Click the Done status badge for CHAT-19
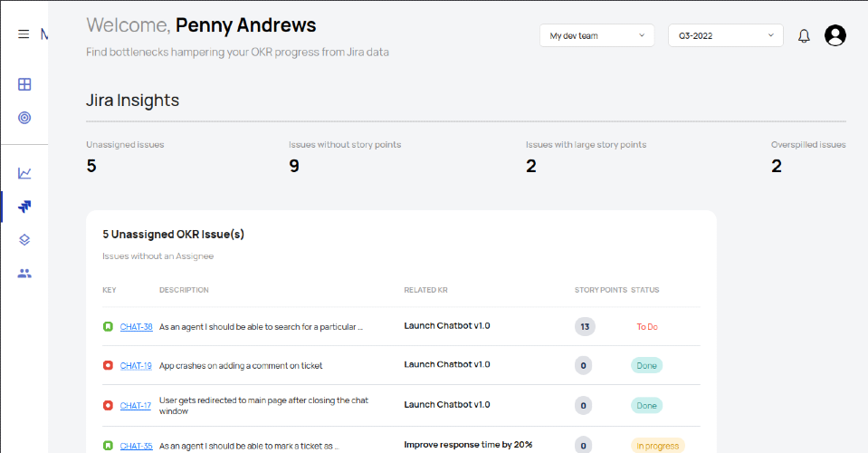The height and width of the screenshot is (453, 868). pyautogui.click(x=646, y=365)
